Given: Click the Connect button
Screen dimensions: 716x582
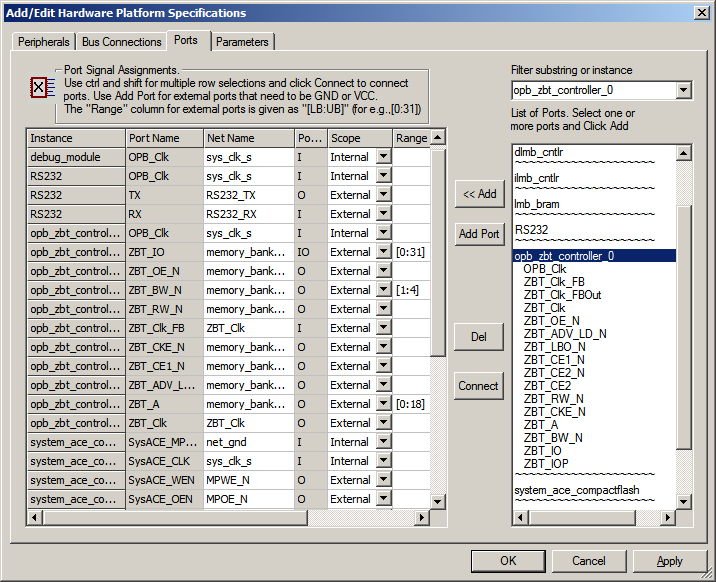Looking at the screenshot, I should point(478,386).
